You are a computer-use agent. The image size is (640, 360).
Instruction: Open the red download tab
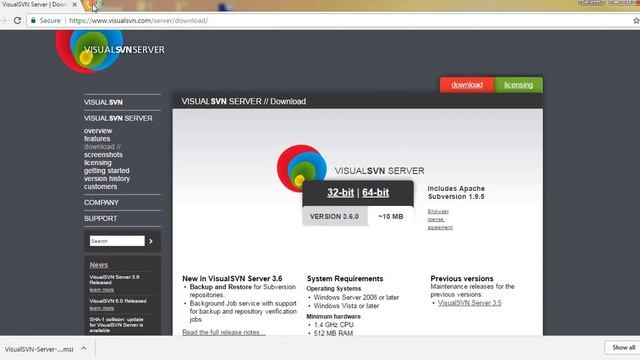[467, 85]
